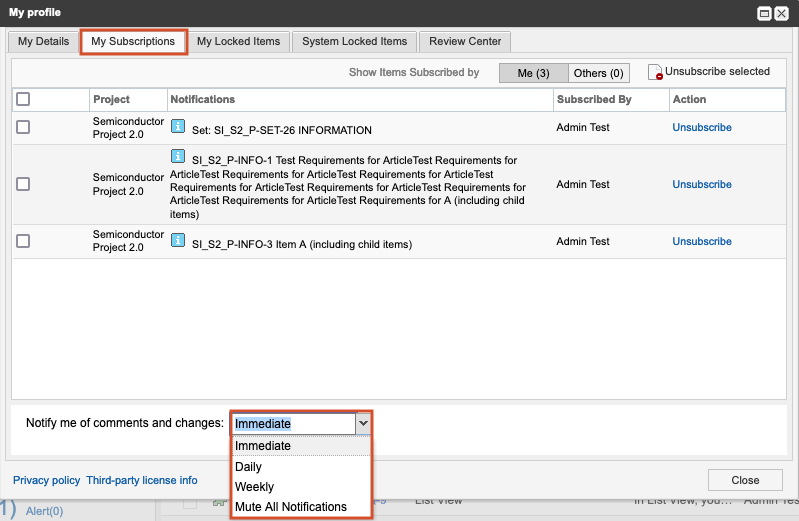799x521 pixels.
Task: Unsubscribe from SI_S2_P-INFO-1 Test Requirements
Action: pos(701,184)
